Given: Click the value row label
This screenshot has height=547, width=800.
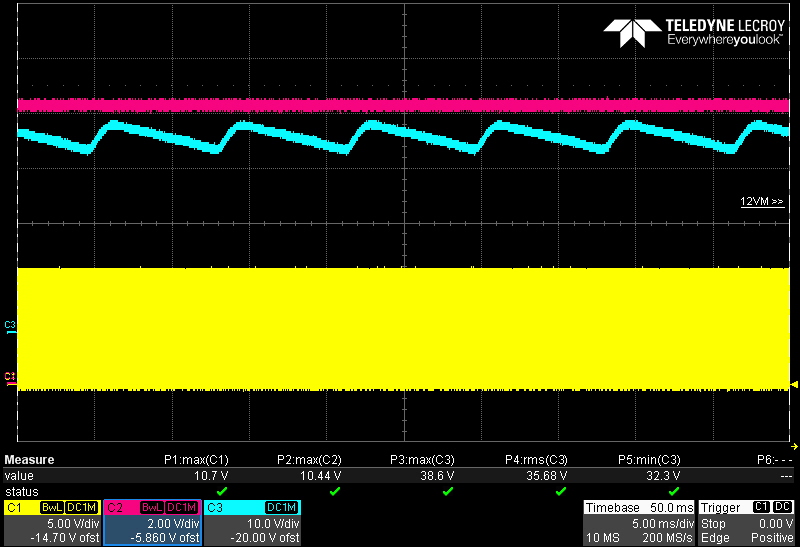Looking at the screenshot, I should pyautogui.click(x=19, y=476).
